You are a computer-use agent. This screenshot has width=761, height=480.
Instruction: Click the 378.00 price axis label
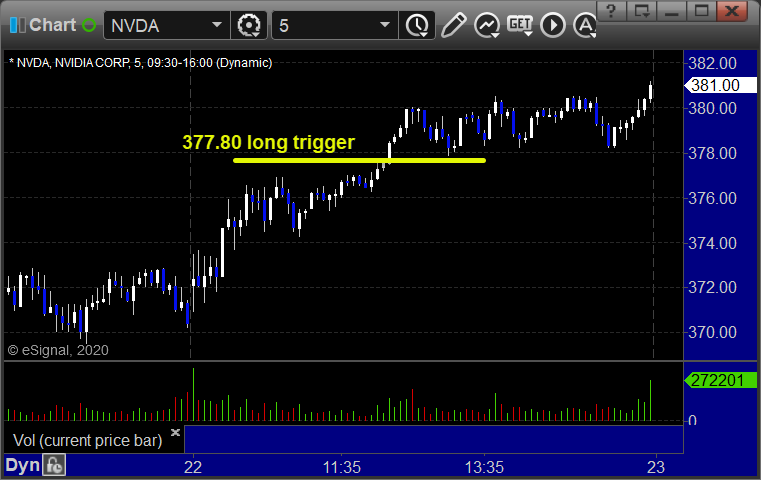click(x=712, y=153)
